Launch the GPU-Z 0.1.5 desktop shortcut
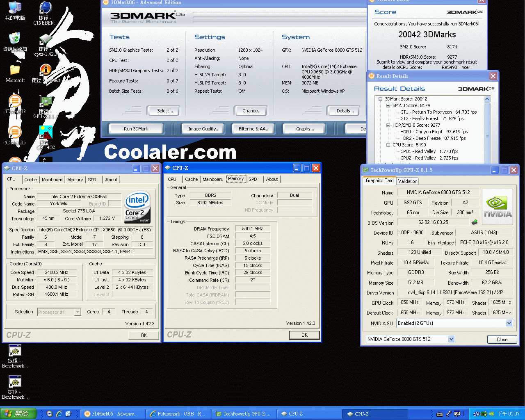This screenshot has height=420, width=525. pos(45,107)
